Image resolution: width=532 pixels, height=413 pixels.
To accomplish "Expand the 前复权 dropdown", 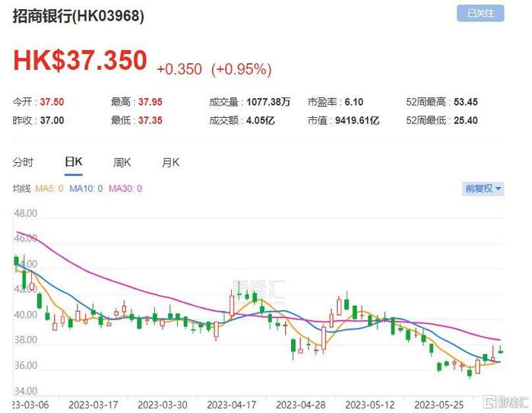I will (483, 189).
